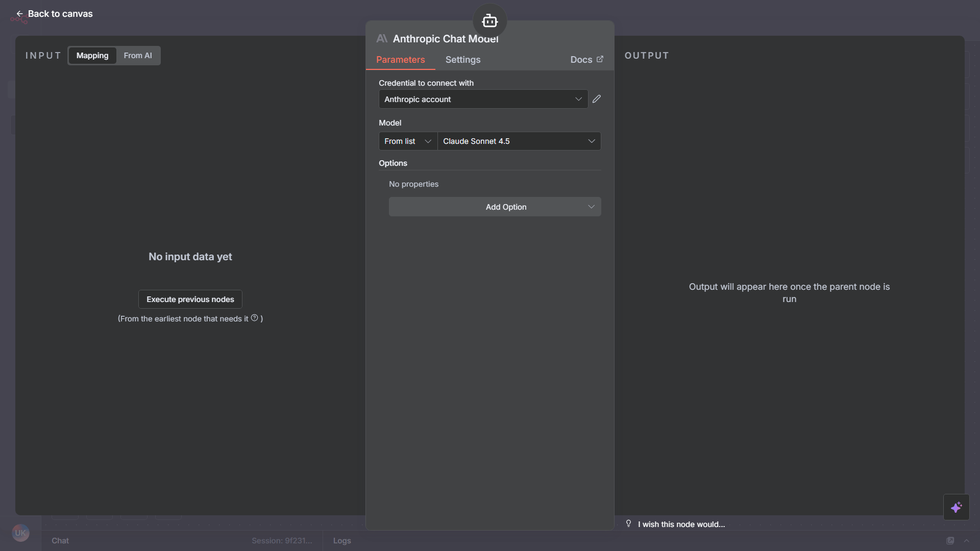Click the help question mark icon
Image resolution: width=980 pixels, height=551 pixels.
[254, 318]
